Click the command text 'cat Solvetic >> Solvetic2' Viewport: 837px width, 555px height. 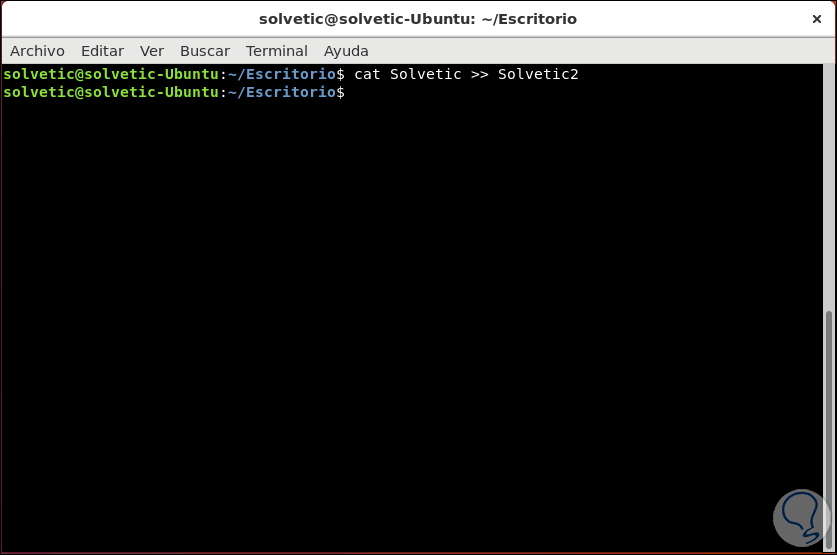466,74
